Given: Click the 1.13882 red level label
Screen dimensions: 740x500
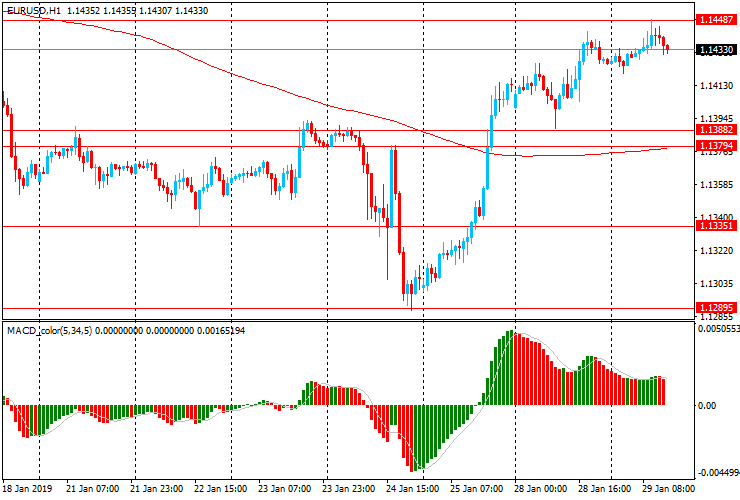Looking at the screenshot, I should point(716,130).
